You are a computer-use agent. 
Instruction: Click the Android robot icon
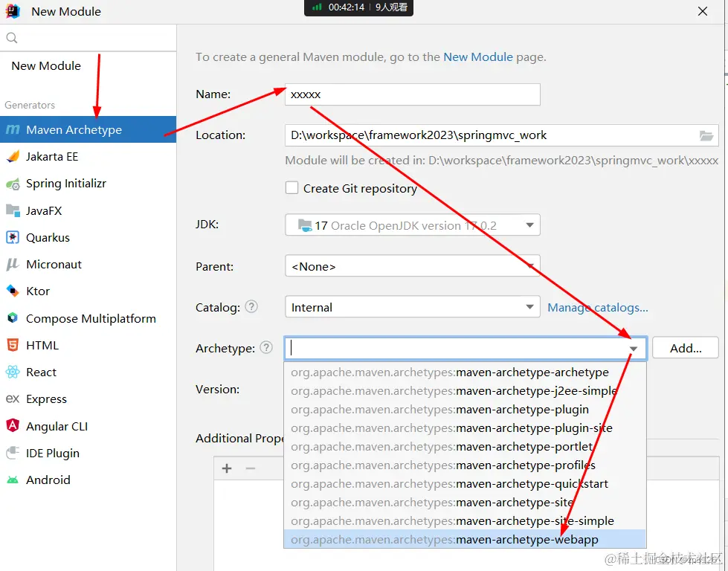click(13, 480)
